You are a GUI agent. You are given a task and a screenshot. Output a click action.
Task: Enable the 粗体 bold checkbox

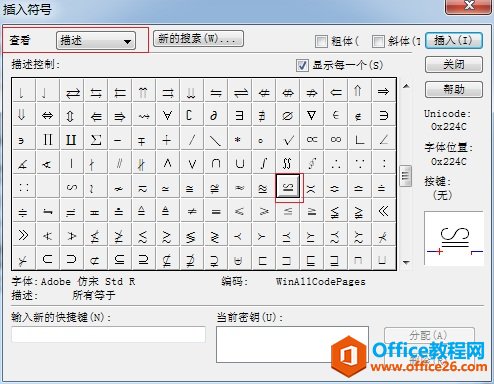pyautogui.click(x=321, y=41)
